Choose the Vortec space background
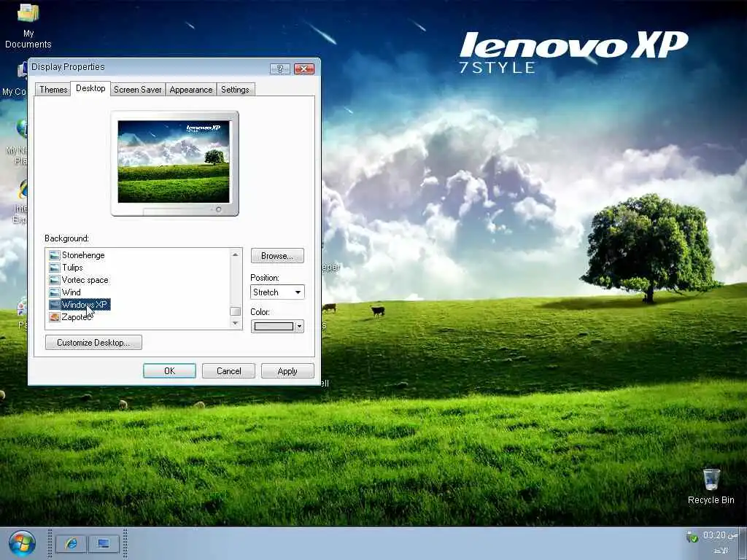This screenshot has width=747, height=560. click(x=85, y=280)
